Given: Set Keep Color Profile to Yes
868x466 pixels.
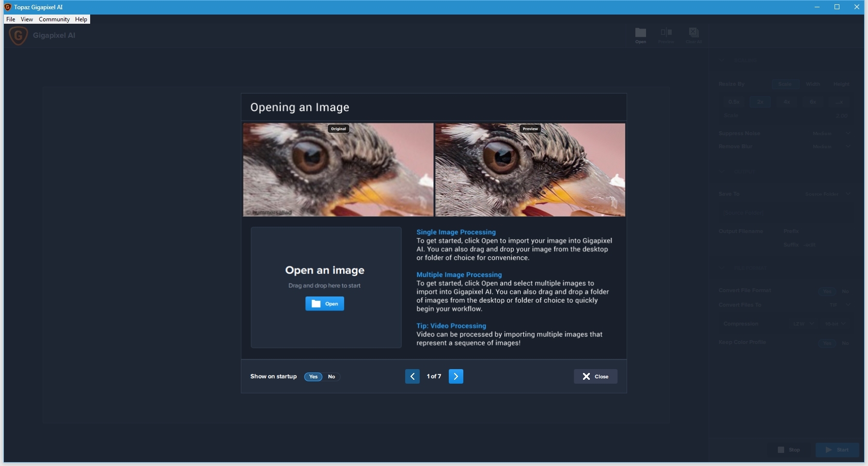Looking at the screenshot, I should (827, 343).
